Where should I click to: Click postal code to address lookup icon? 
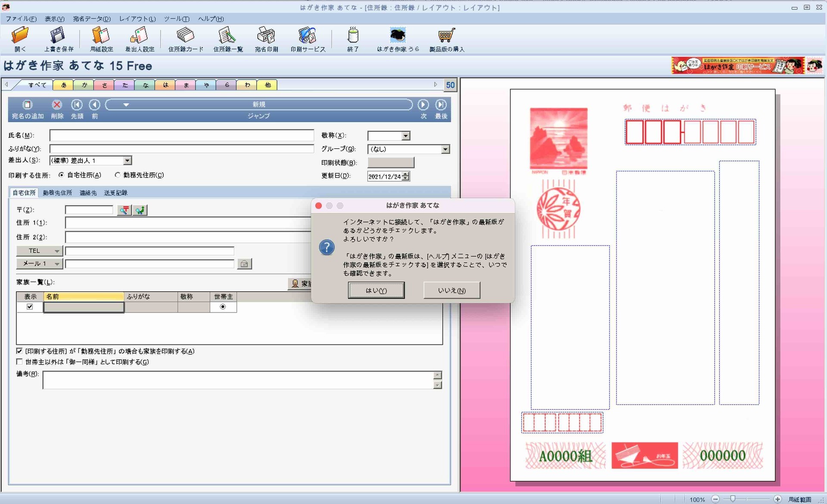124,210
